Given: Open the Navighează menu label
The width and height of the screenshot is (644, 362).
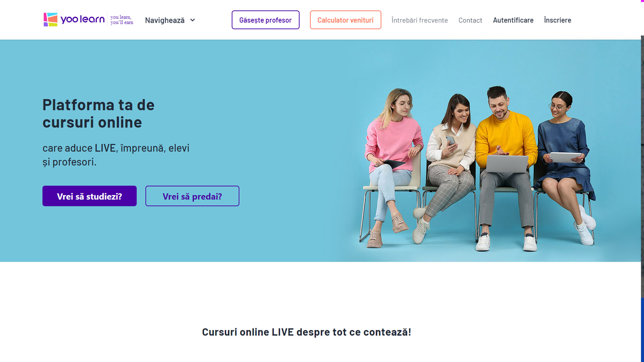Looking at the screenshot, I should [165, 20].
